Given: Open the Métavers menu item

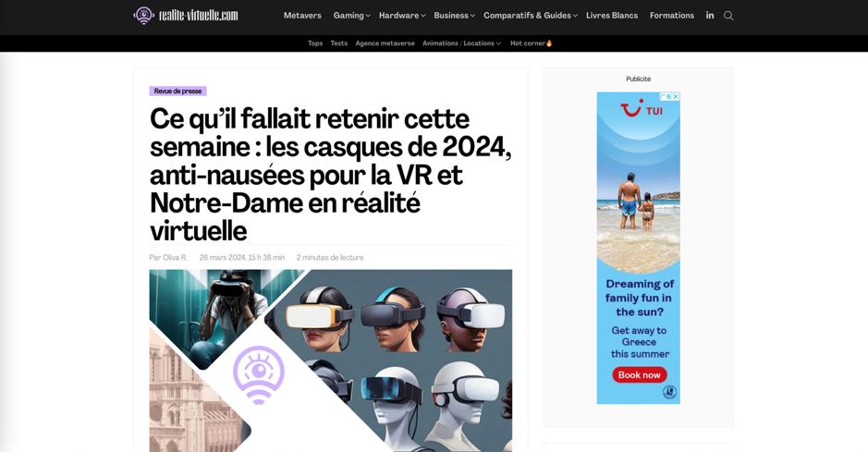Looking at the screenshot, I should click(x=302, y=16).
